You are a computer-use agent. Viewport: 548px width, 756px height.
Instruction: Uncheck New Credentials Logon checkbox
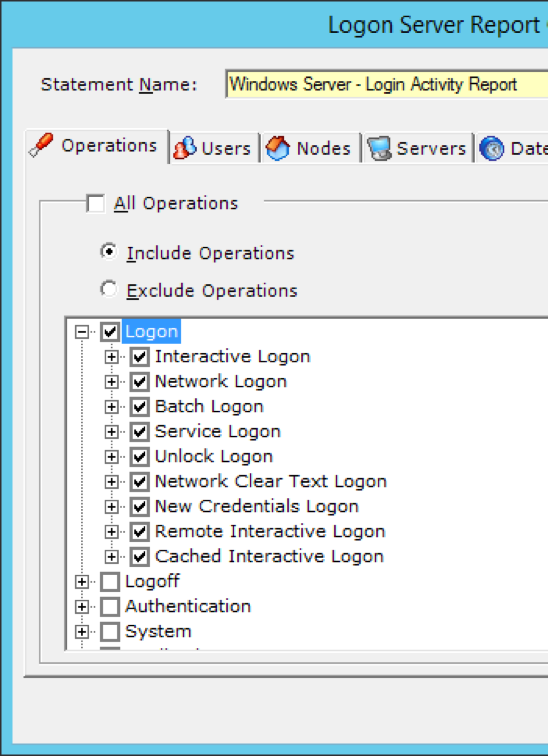pos(140,507)
